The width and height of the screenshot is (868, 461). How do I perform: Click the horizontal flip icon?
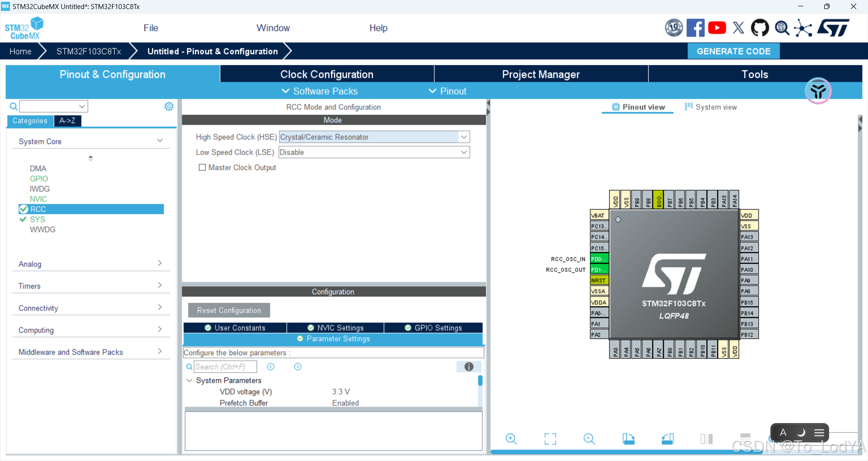(x=707, y=439)
